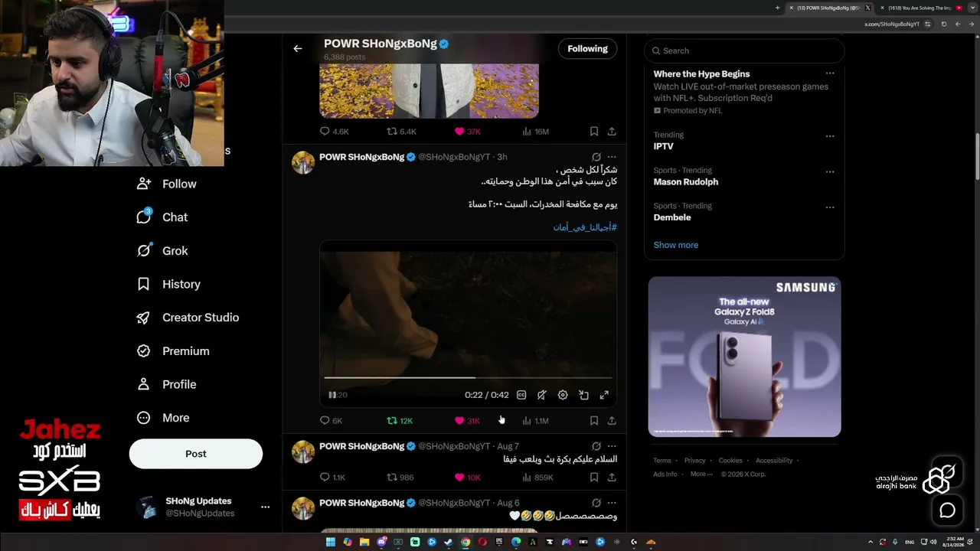Click the Post button

(x=196, y=454)
